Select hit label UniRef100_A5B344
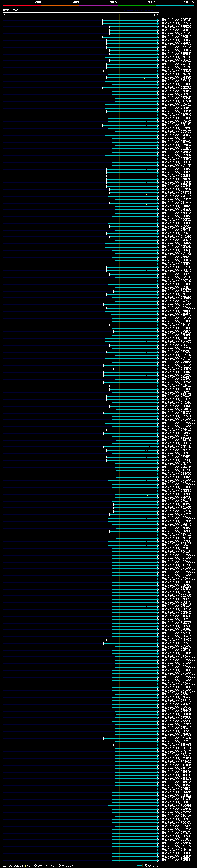The image size is (197, 868). 177,94
